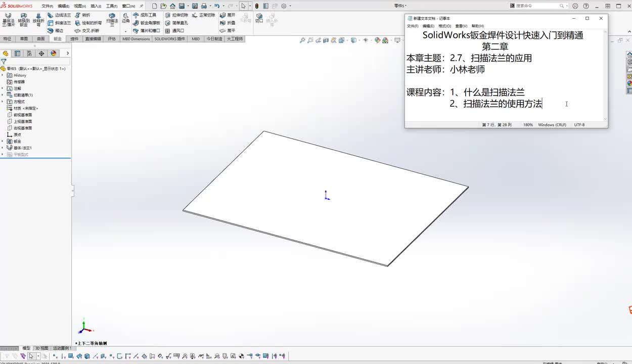The image size is (632, 364).
Task: Select 右视基准面 right plane in tree
Action: tap(20, 128)
